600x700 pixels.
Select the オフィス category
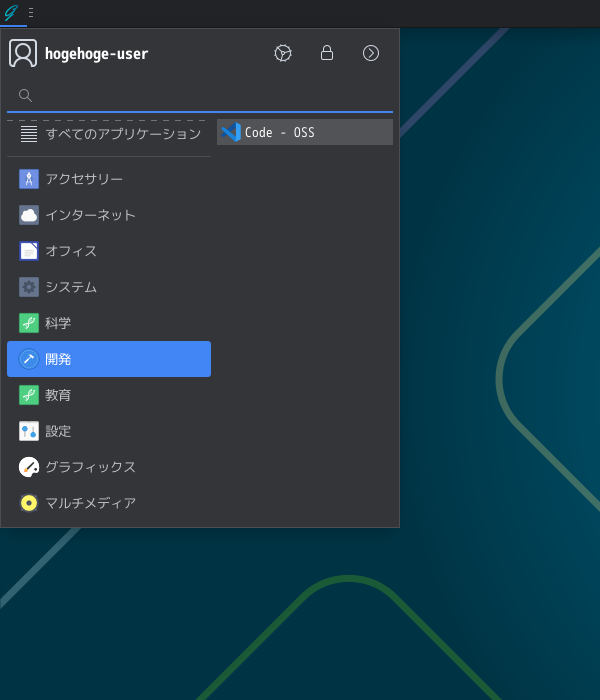coord(109,251)
